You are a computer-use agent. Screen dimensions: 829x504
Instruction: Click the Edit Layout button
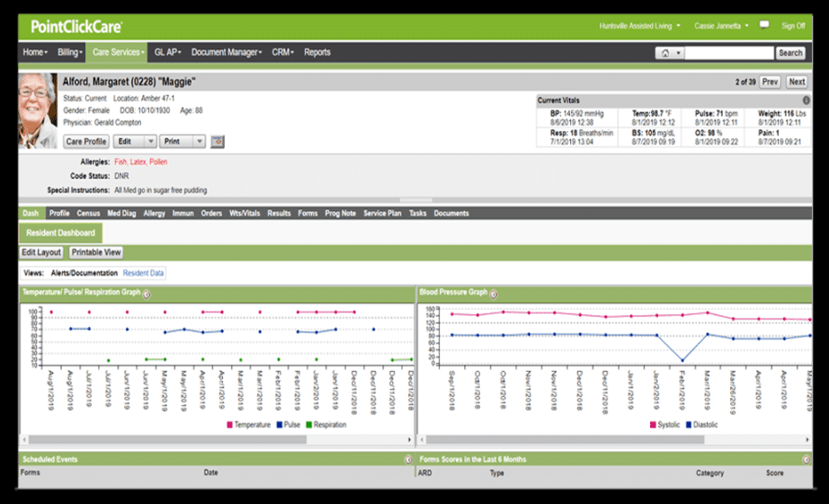pyautogui.click(x=41, y=252)
